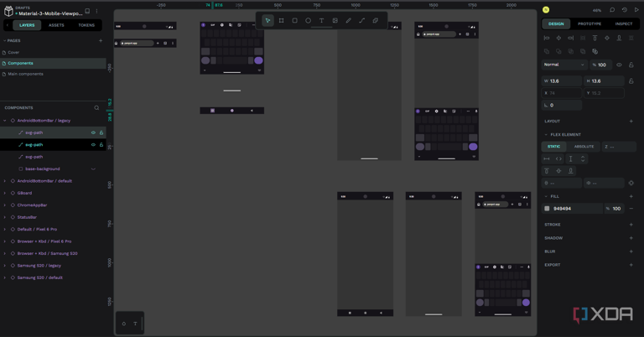Switch to the Prototype tab

point(589,23)
